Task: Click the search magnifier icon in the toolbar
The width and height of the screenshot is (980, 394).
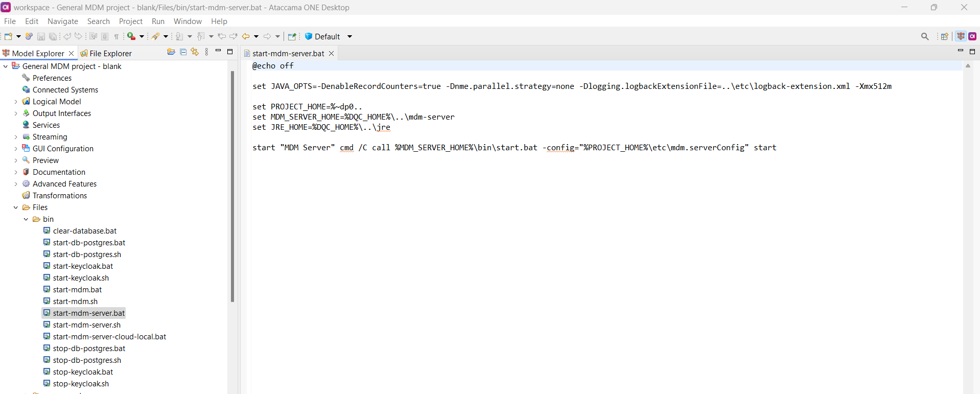Action: [x=924, y=36]
